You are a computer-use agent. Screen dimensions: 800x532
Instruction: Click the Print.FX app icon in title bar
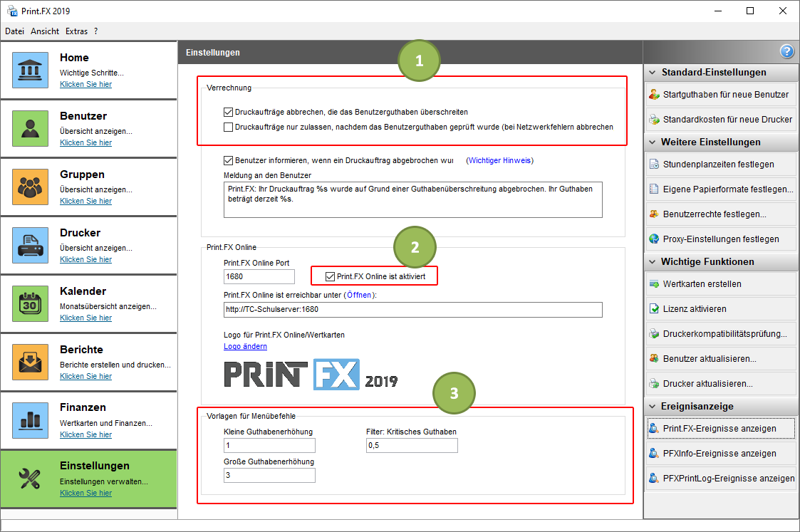point(12,11)
